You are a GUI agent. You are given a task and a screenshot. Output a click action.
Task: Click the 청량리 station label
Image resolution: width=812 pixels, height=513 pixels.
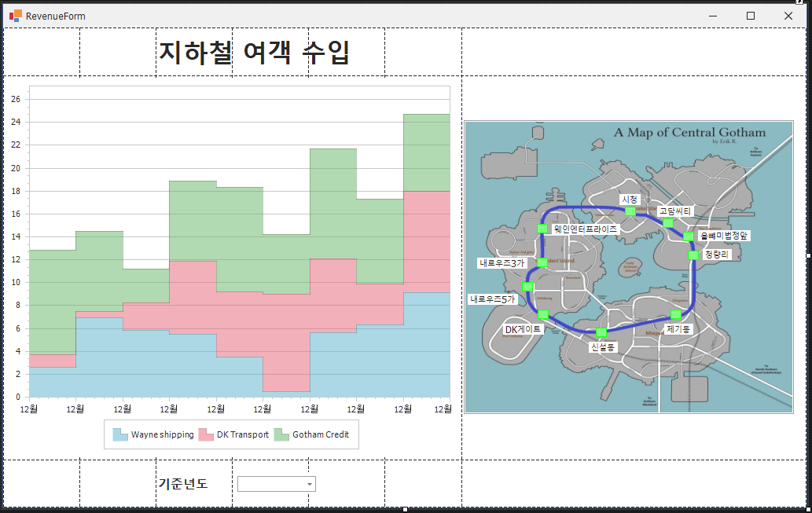coord(716,255)
